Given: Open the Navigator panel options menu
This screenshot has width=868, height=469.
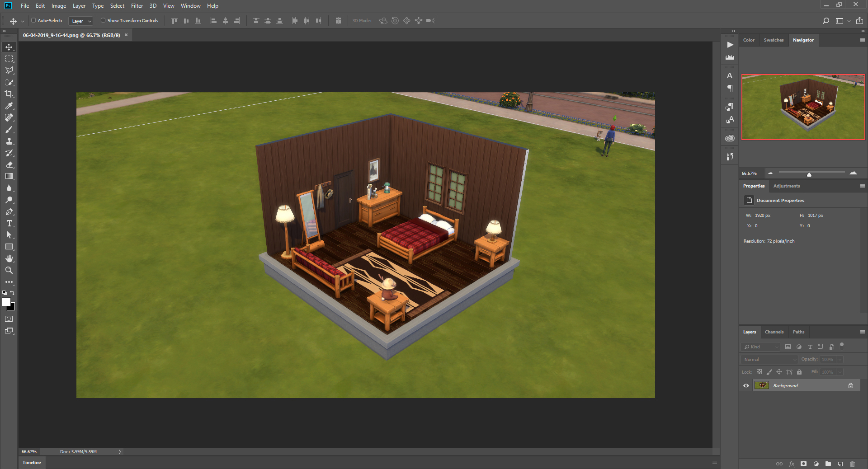Looking at the screenshot, I should pyautogui.click(x=862, y=40).
